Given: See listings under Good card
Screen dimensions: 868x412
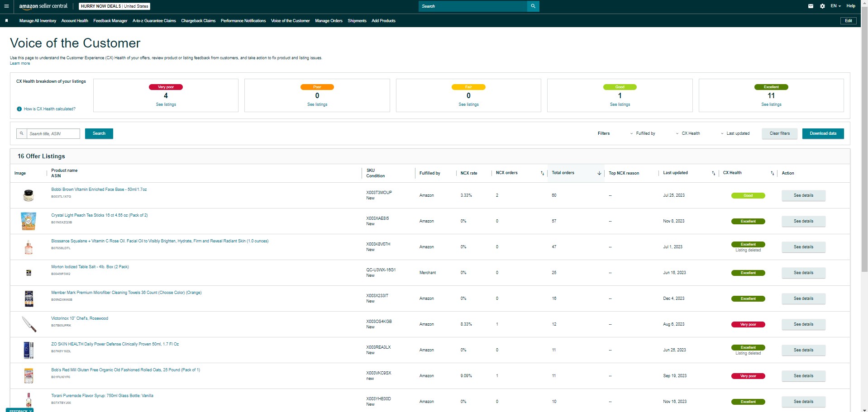Looking at the screenshot, I should tap(620, 104).
